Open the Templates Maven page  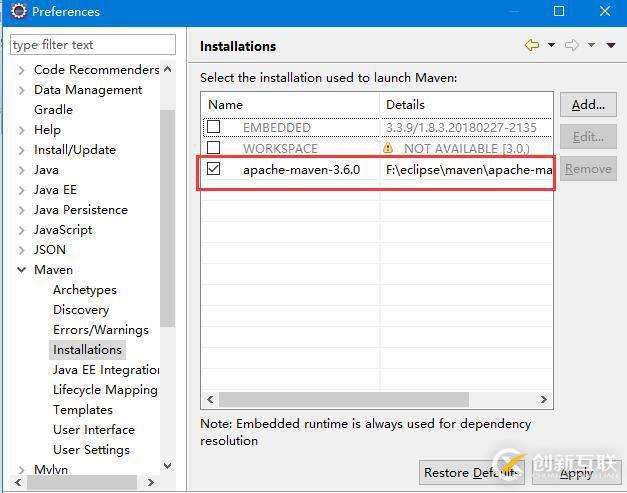tap(83, 409)
